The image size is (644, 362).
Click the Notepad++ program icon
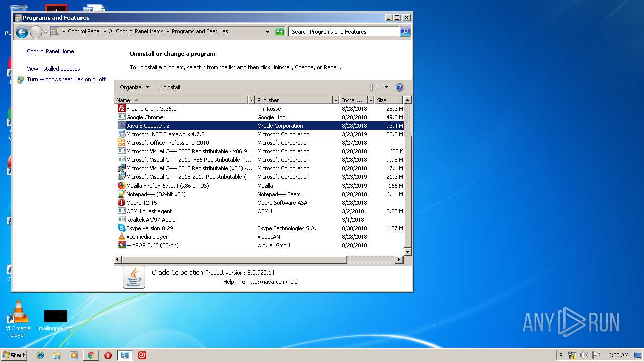coord(121,194)
